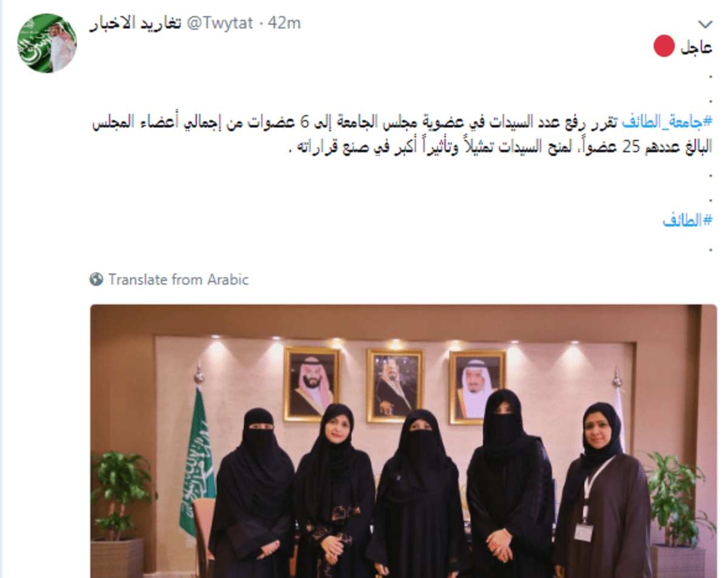Click the green Saudi flag in photo

(x=197, y=461)
